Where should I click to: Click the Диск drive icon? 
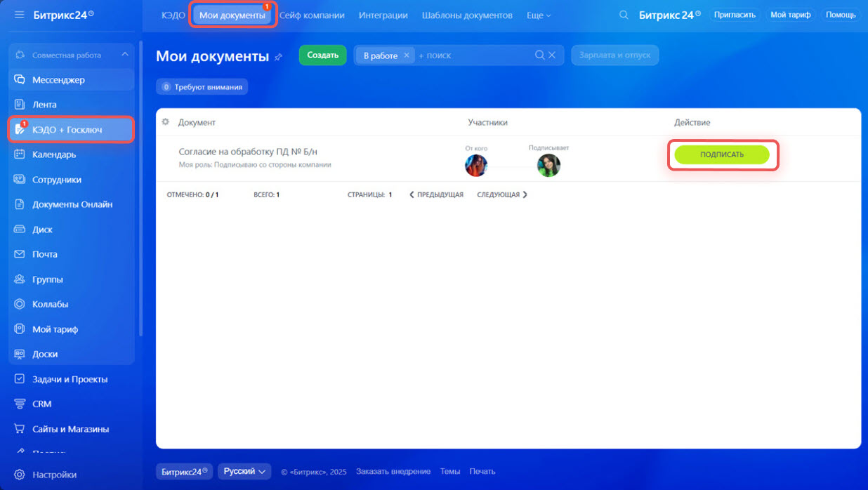(x=20, y=230)
